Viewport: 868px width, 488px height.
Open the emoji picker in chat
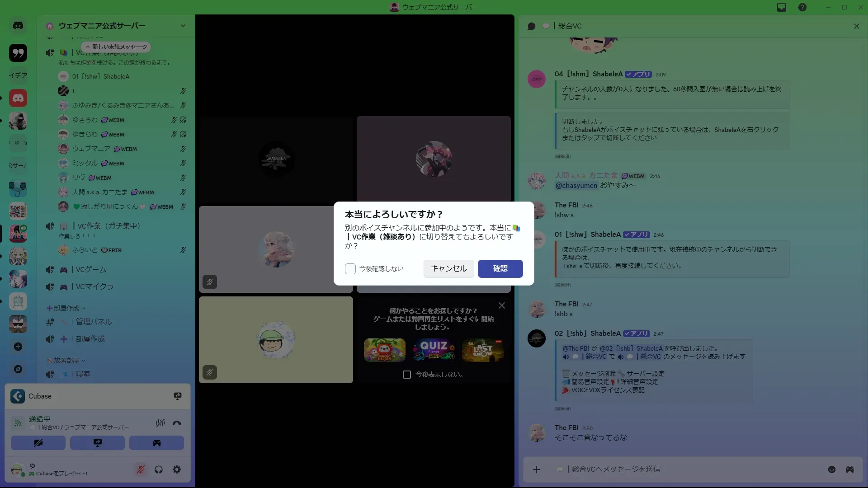point(831,469)
